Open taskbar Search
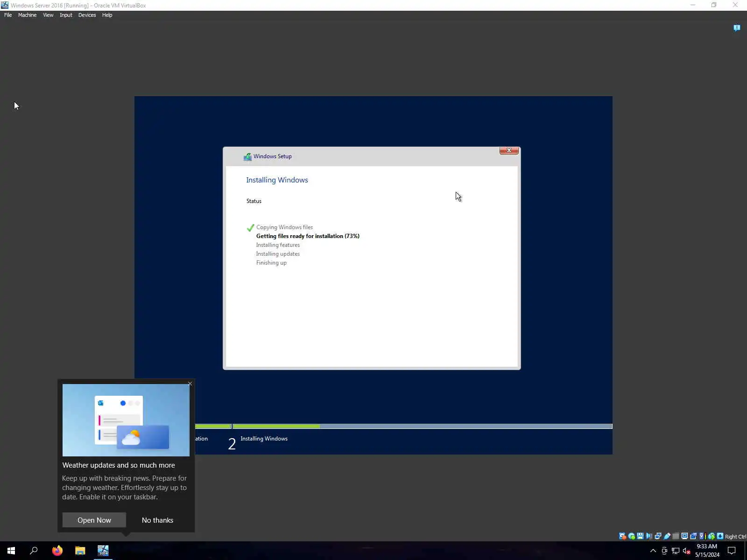The image size is (747, 560). point(34,551)
